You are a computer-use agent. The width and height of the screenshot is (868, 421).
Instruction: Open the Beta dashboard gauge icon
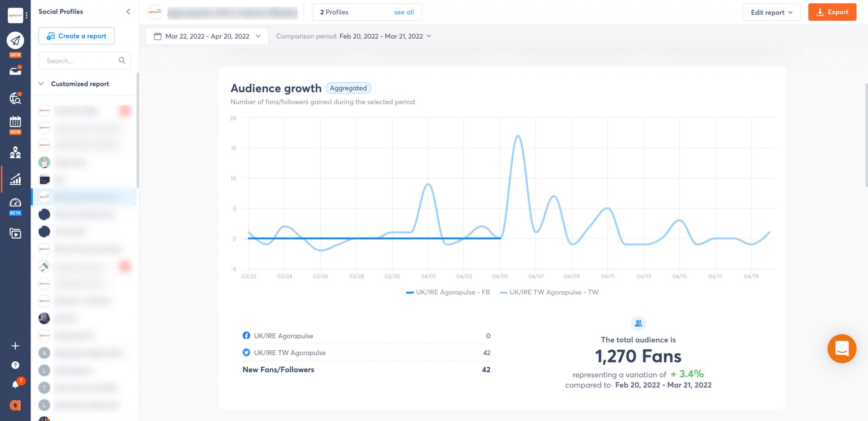point(15,202)
